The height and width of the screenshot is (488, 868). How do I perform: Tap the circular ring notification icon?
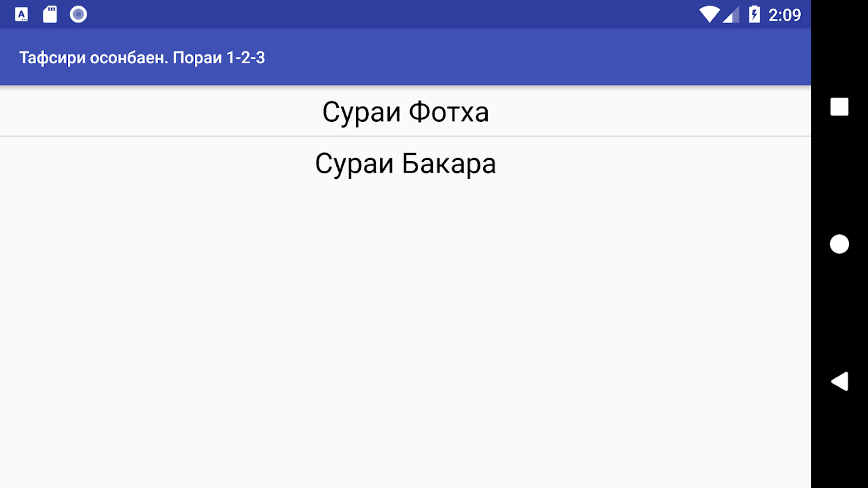(x=78, y=14)
